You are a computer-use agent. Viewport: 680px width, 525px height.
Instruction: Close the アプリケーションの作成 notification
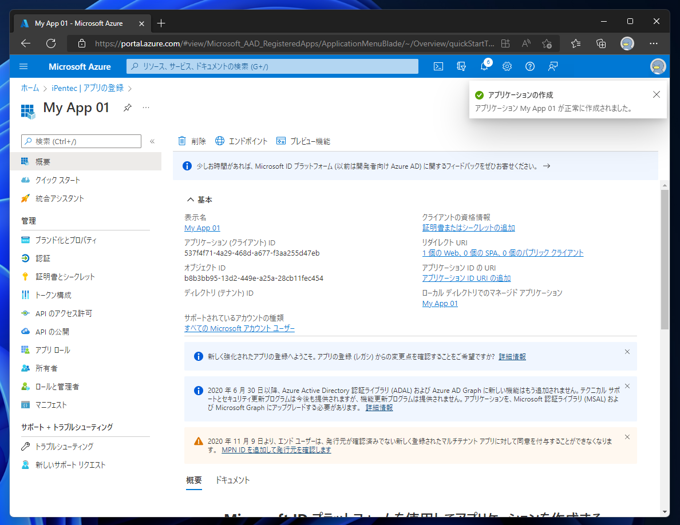pos(656,95)
